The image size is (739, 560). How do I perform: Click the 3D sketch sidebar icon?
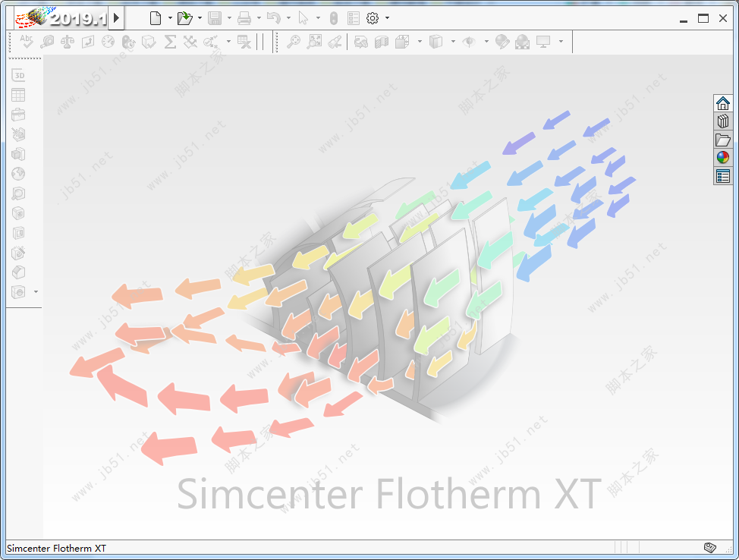point(18,75)
